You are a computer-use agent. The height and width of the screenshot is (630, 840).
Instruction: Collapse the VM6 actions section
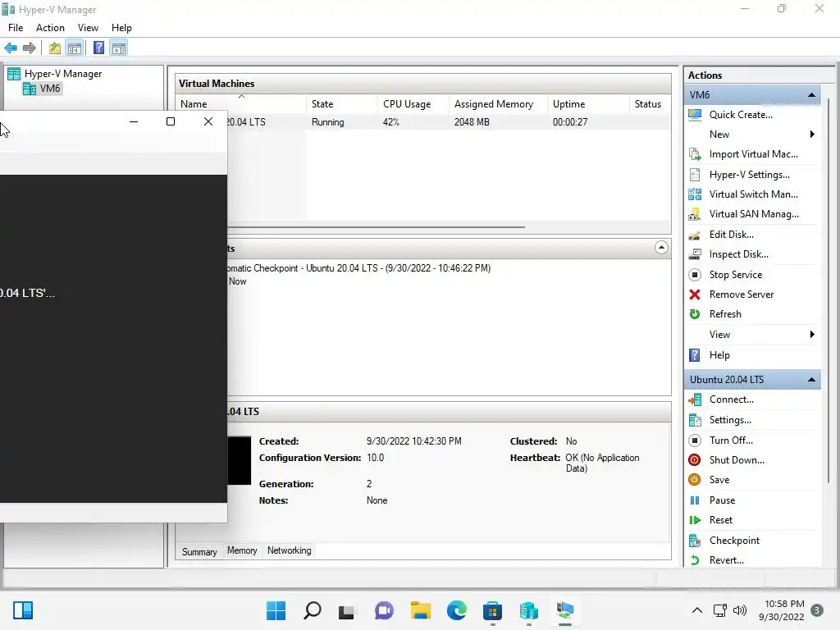point(811,95)
